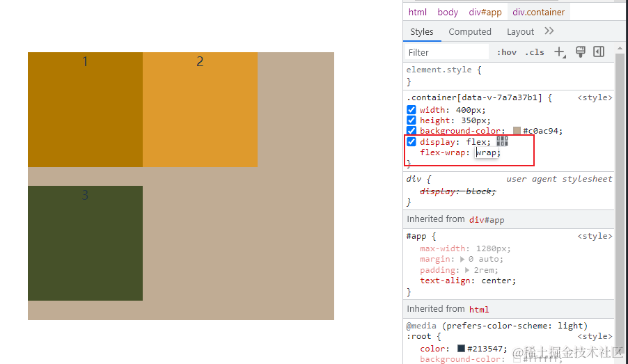
Task: Show more tabs with the double chevron
Action: [x=549, y=31]
